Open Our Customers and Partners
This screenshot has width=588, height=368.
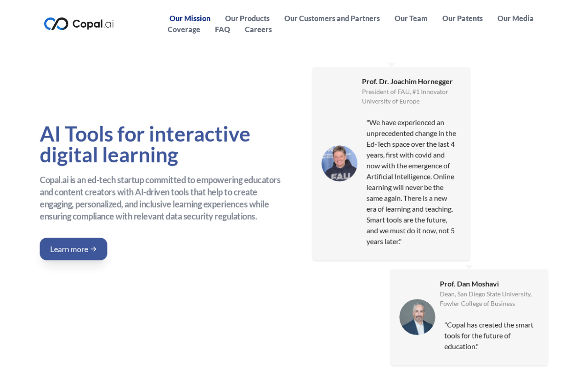[332, 18]
